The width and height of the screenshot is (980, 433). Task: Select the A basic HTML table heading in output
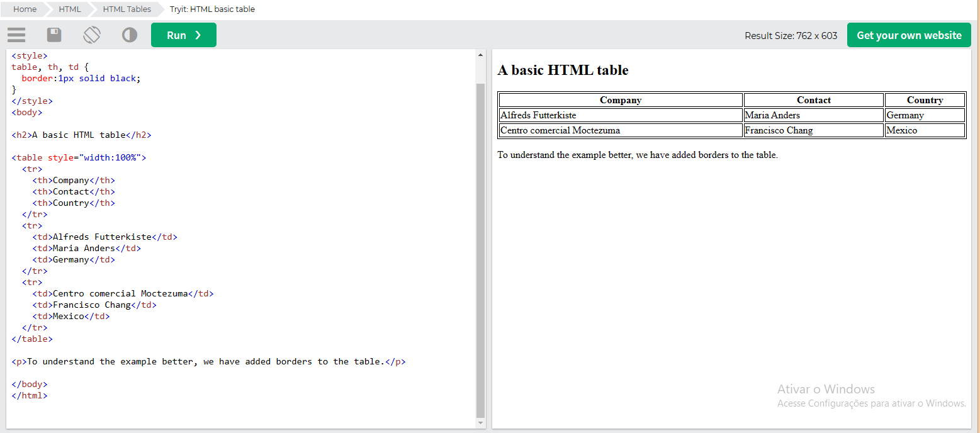coord(563,70)
